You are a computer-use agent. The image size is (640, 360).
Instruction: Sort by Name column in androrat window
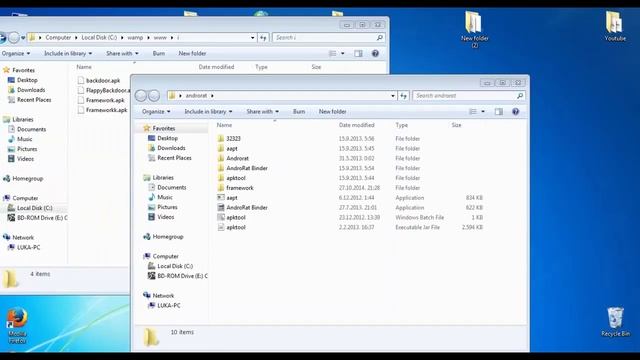pos(224,125)
